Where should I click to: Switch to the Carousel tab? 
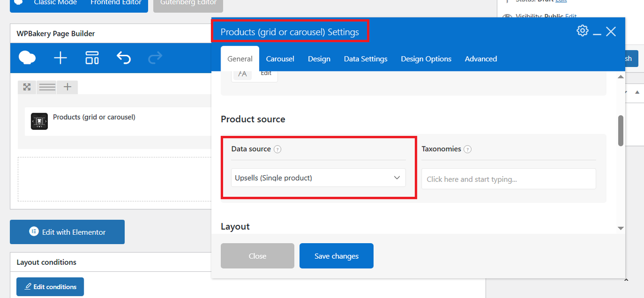[280, 59]
